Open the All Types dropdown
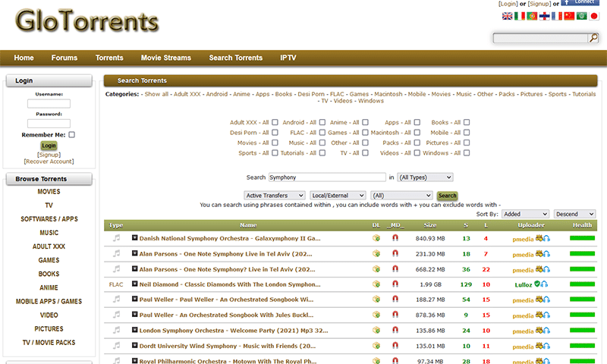The width and height of the screenshot is (607, 364). point(425,177)
